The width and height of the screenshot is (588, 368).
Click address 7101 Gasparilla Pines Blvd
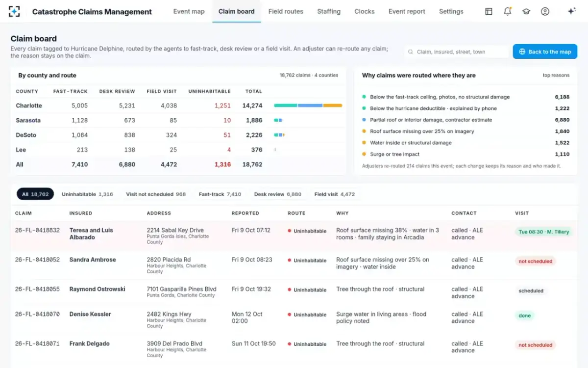pyautogui.click(x=181, y=289)
